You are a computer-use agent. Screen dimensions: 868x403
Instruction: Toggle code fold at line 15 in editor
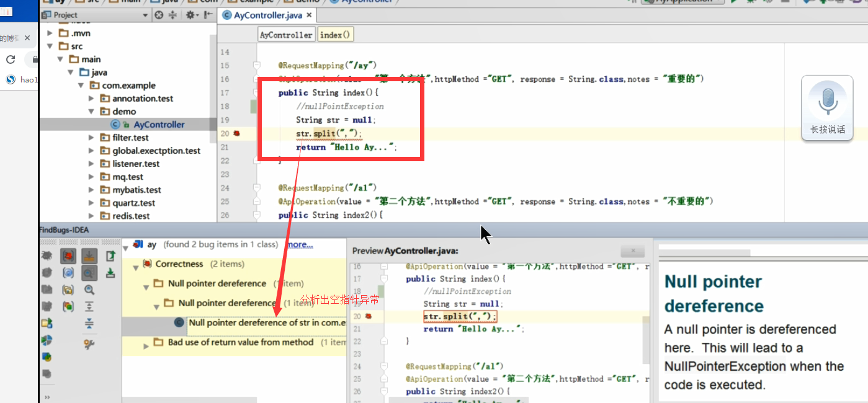[256, 65]
